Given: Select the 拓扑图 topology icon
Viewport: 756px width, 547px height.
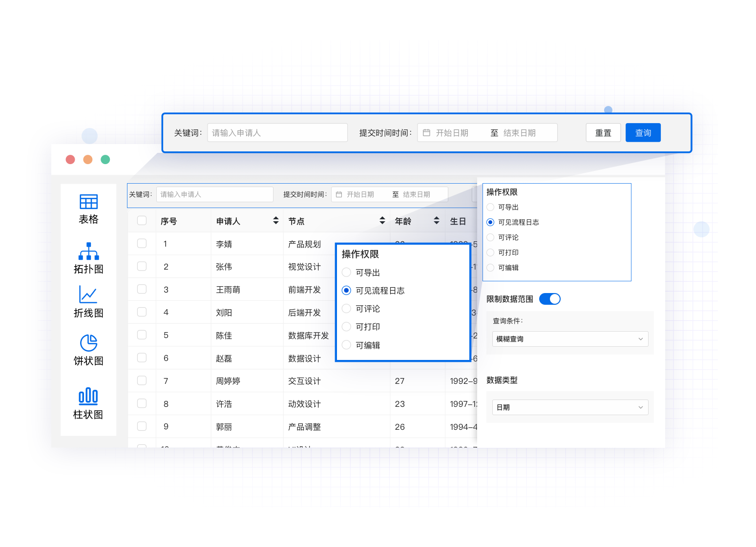Looking at the screenshot, I should [x=88, y=252].
